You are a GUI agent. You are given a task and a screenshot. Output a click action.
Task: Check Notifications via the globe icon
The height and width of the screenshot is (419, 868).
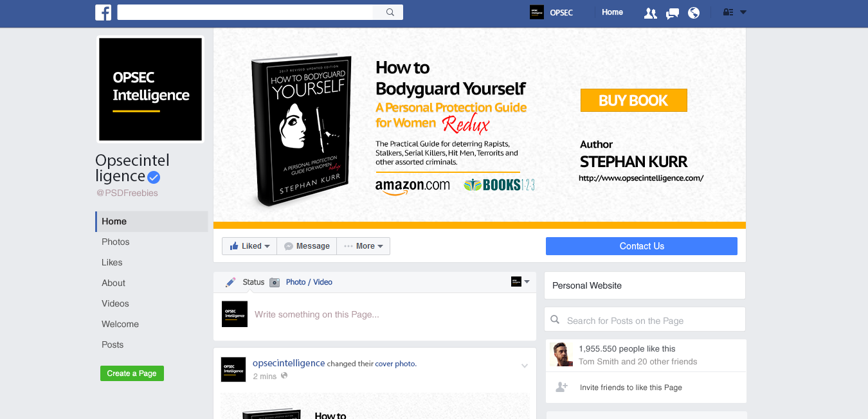pos(694,12)
